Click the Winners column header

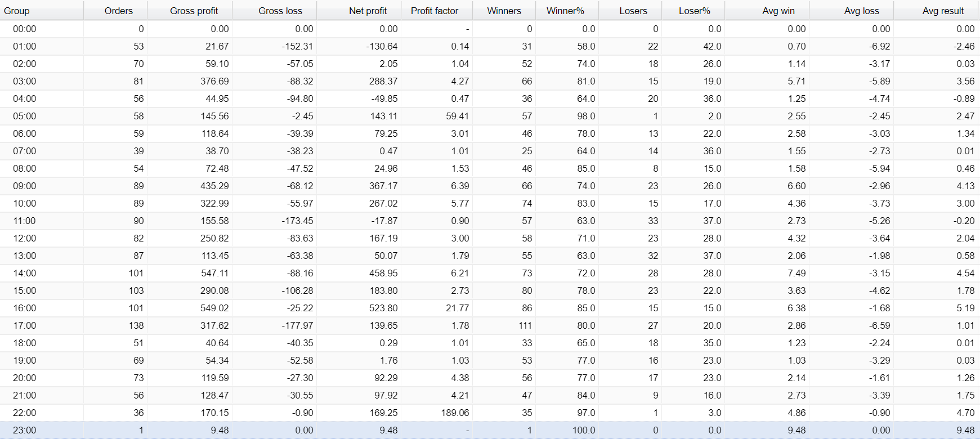coord(504,11)
